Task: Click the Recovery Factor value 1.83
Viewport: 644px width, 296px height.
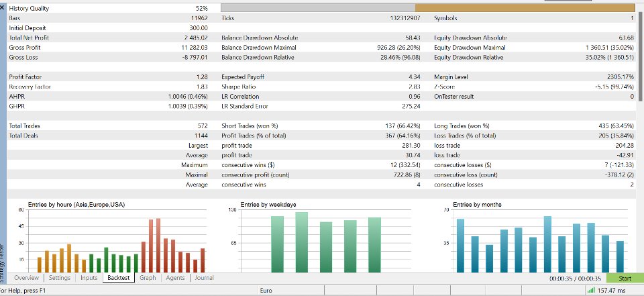Action: [202, 87]
